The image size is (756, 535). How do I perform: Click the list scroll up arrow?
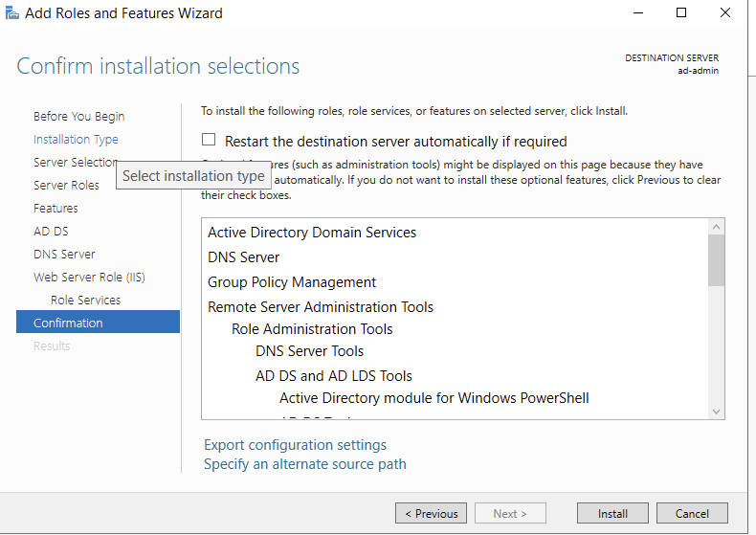point(716,227)
